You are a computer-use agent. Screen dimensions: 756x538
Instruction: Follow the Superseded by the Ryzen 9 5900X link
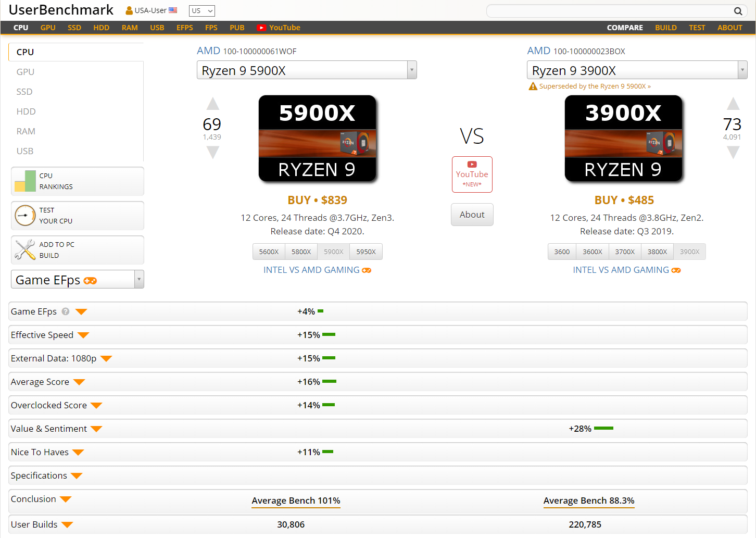point(595,86)
